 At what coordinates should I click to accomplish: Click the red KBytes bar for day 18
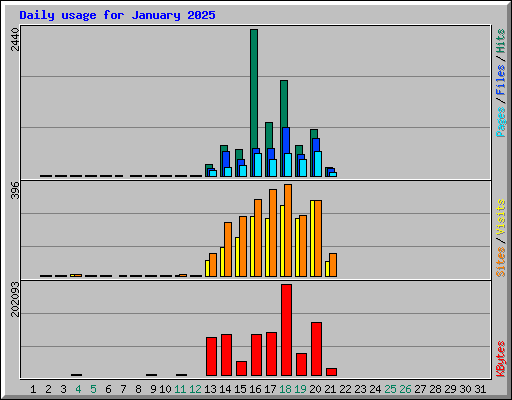286,330
